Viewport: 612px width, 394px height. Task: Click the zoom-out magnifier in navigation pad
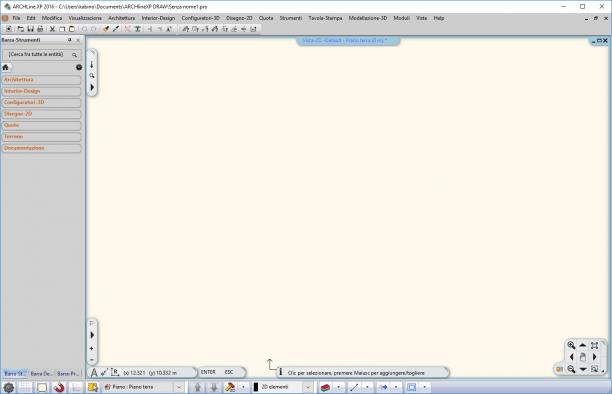click(x=571, y=369)
